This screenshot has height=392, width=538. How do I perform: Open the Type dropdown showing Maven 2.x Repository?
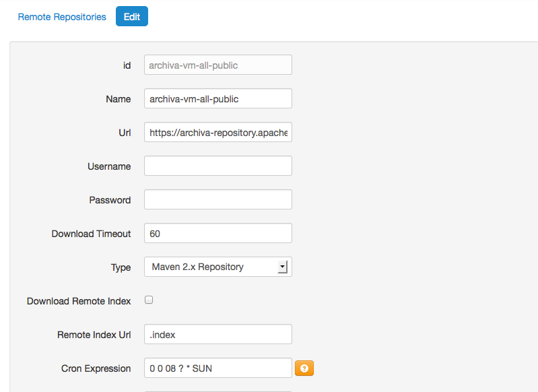point(217,267)
